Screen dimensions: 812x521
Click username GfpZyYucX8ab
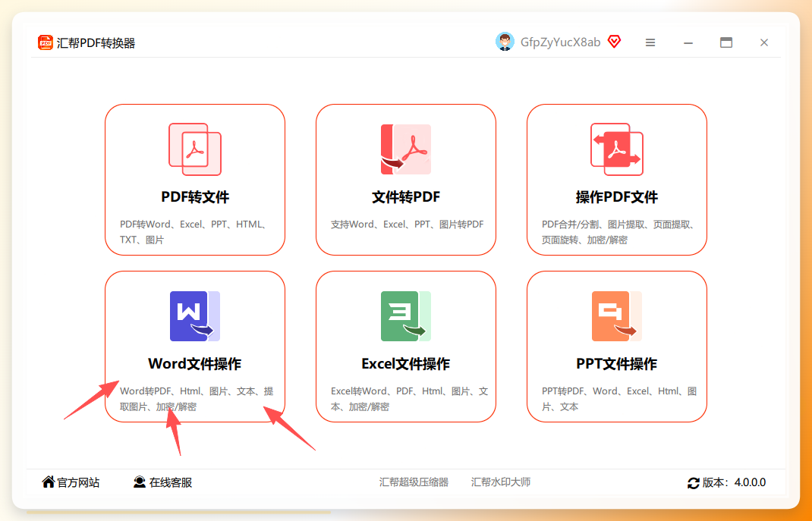click(x=560, y=42)
